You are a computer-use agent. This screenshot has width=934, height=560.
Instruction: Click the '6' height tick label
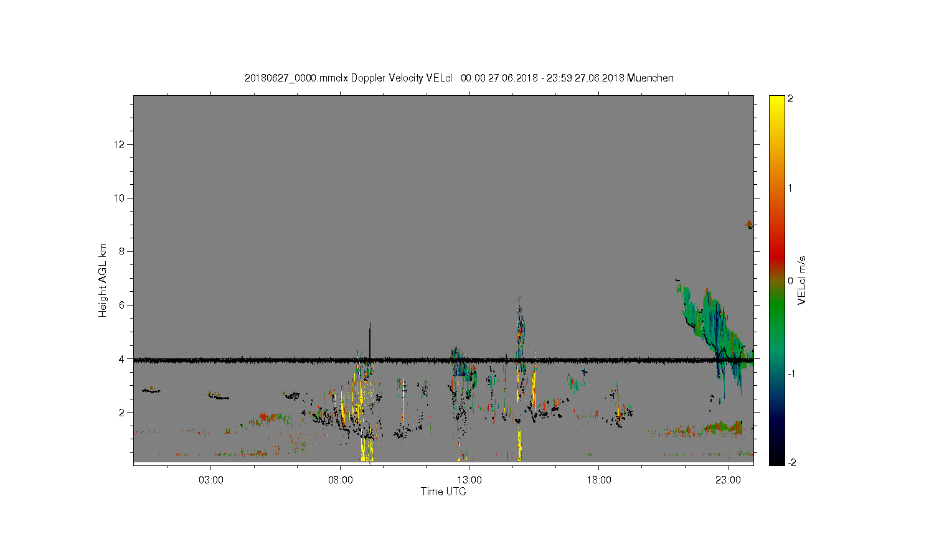pyautogui.click(x=123, y=305)
